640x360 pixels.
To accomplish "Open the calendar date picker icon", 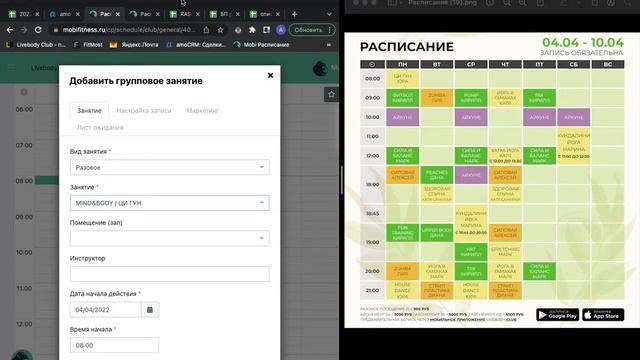I will pos(150,310).
